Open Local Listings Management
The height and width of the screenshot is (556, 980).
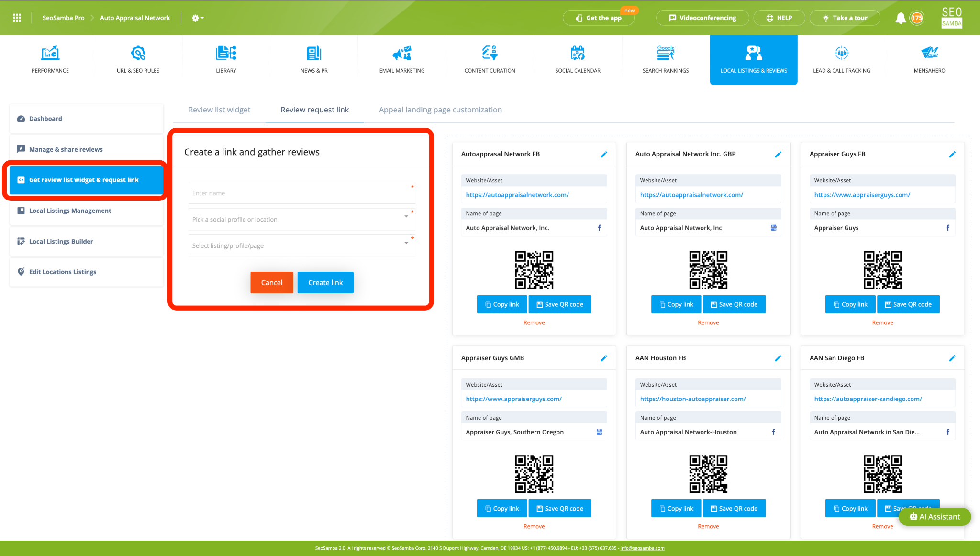(x=86, y=211)
